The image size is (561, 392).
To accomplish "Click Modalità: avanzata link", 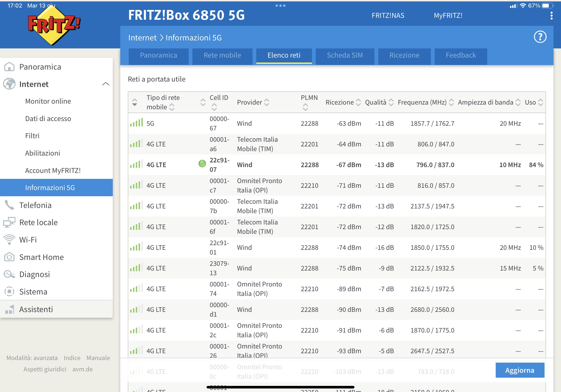I will (x=32, y=358).
